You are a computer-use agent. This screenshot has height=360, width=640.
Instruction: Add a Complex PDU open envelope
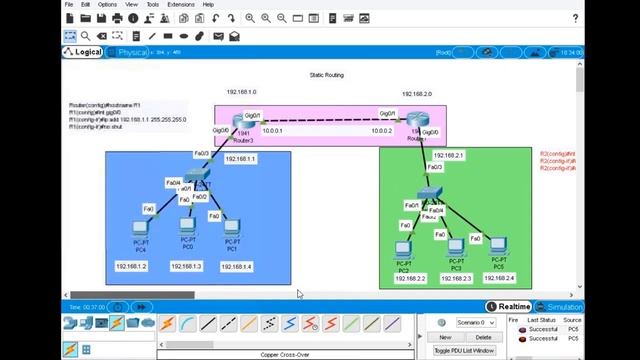(234, 36)
